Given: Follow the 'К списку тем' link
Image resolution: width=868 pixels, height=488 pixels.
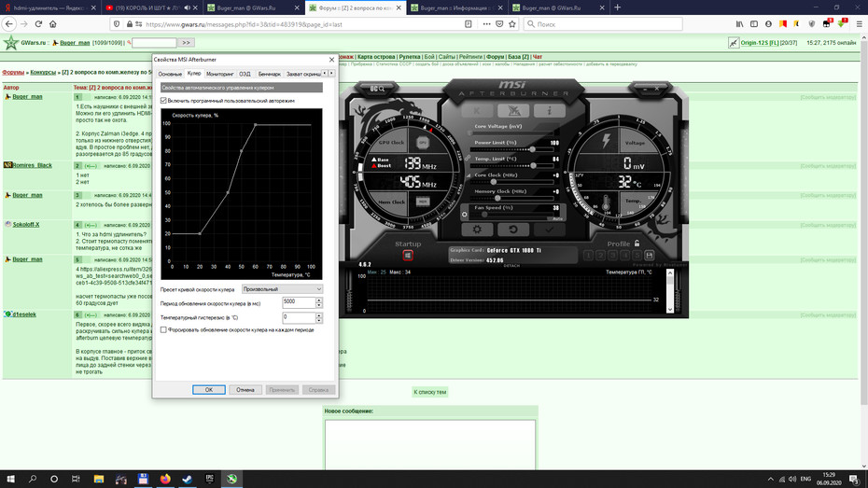Looking at the screenshot, I should tap(430, 392).
